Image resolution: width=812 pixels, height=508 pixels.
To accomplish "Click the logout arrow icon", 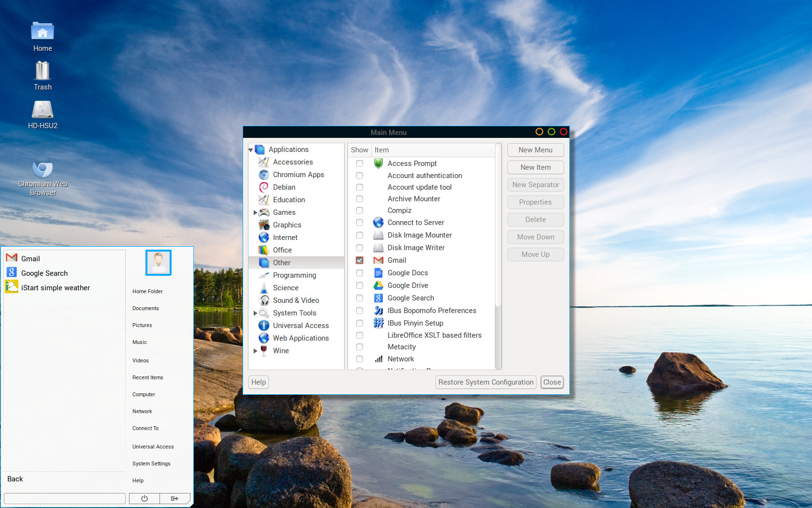I will click(174, 498).
